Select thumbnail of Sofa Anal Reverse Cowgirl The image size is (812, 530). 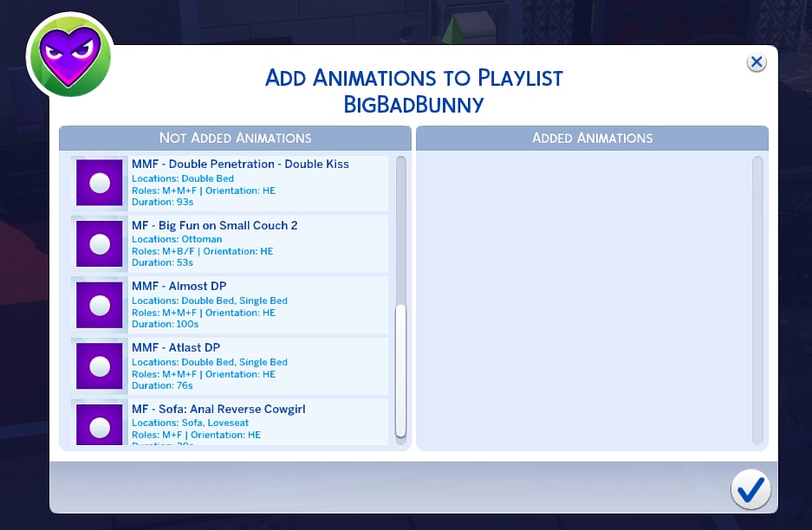pos(100,423)
